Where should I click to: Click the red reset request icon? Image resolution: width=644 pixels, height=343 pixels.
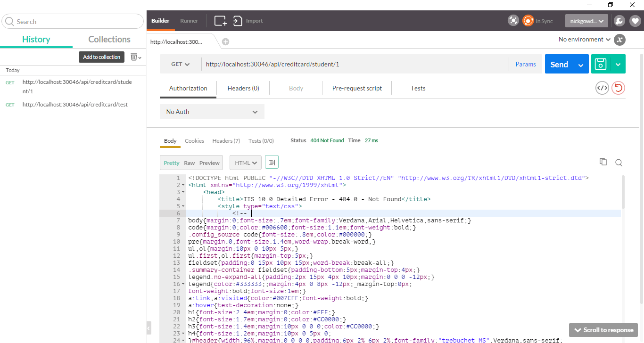click(x=618, y=88)
